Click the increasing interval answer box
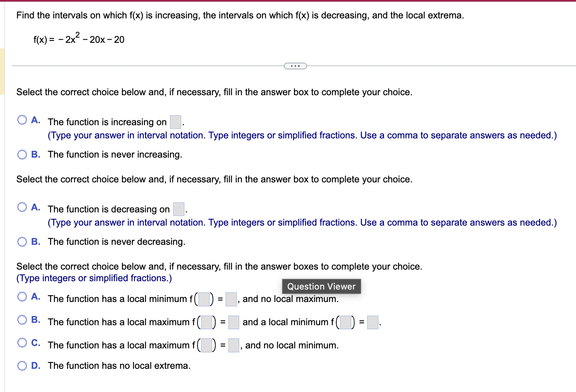This screenshot has height=392, width=576. tap(175, 122)
